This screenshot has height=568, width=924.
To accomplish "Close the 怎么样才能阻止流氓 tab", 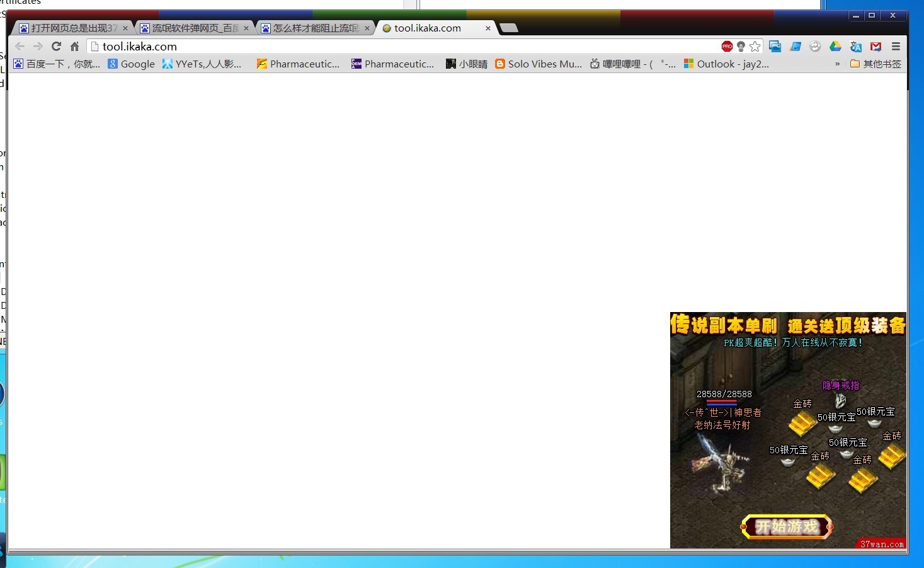I will point(367,28).
